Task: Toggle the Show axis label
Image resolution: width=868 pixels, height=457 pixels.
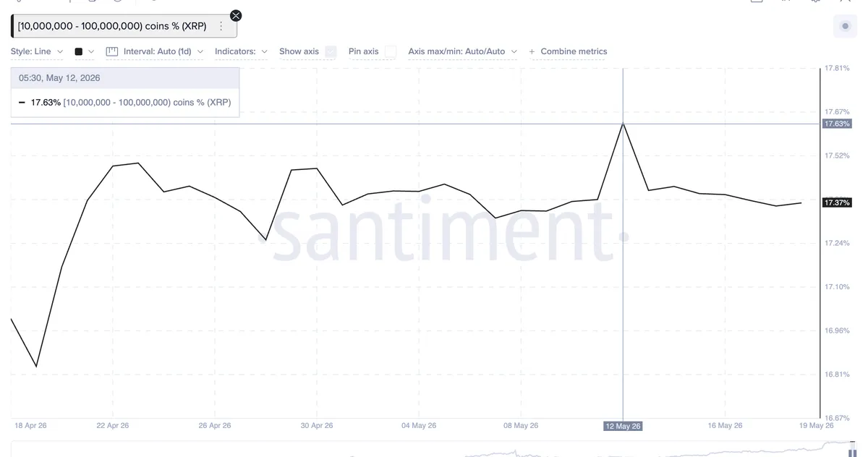Action: click(x=299, y=51)
